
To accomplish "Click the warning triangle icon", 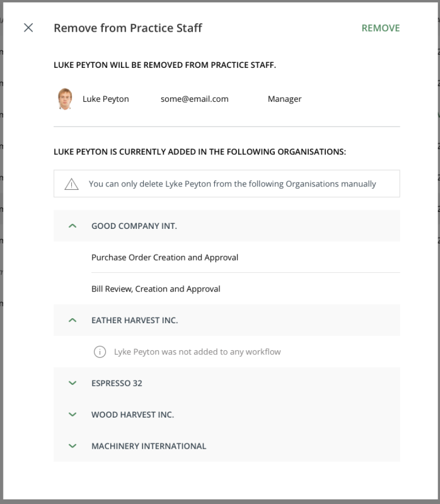I will coord(71,184).
